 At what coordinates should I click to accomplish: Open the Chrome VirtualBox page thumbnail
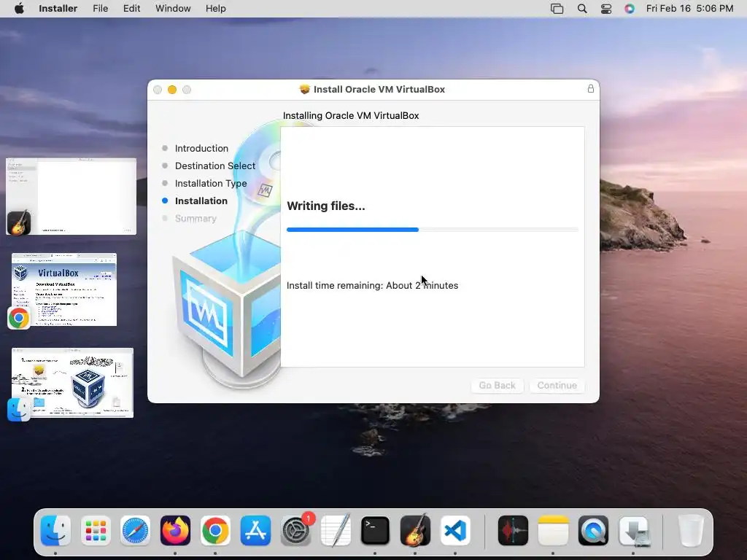pos(64,289)
